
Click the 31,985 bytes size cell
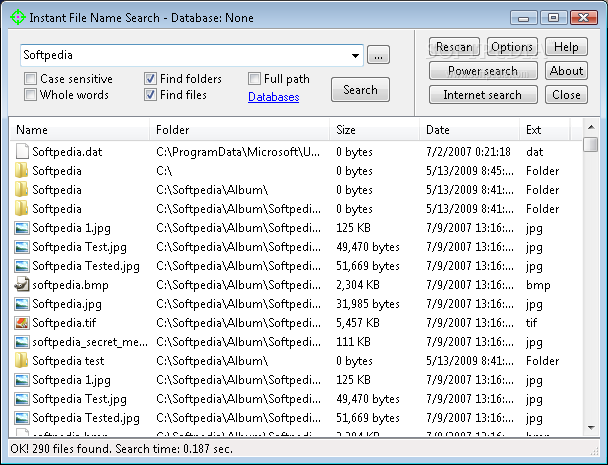pos(368,304)
